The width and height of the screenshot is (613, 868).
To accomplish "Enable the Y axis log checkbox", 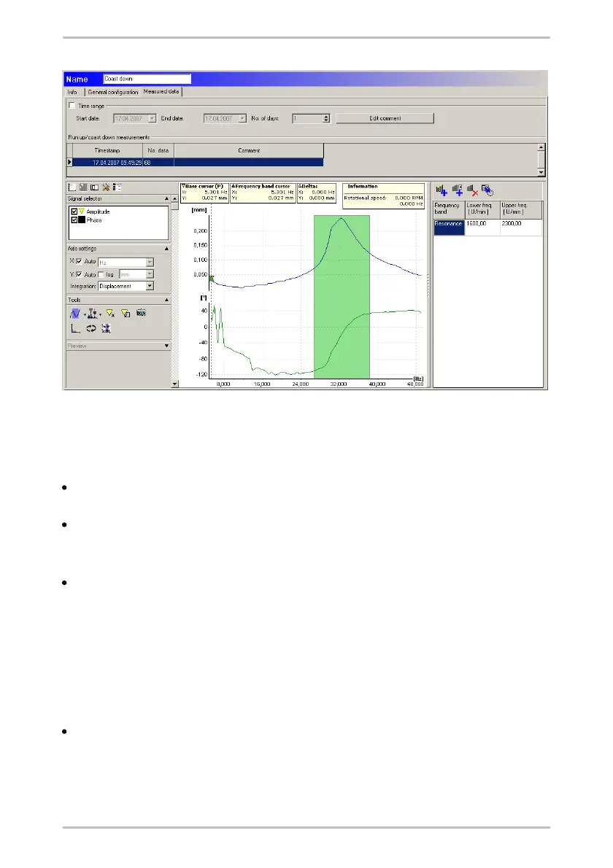I will 101,274.
